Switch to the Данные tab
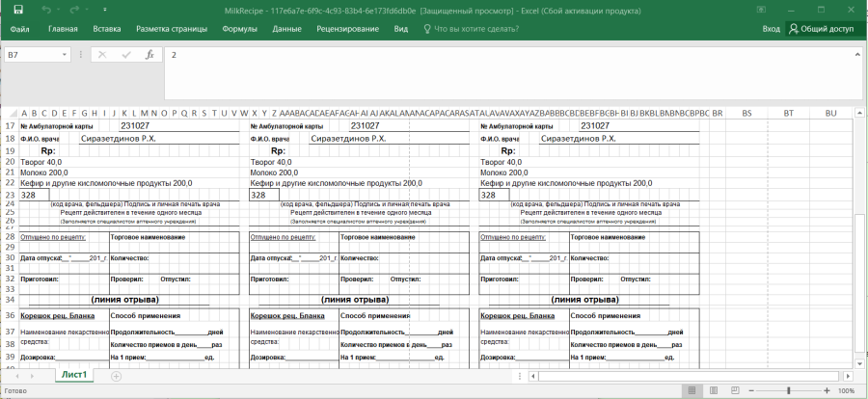 (286, 29)
